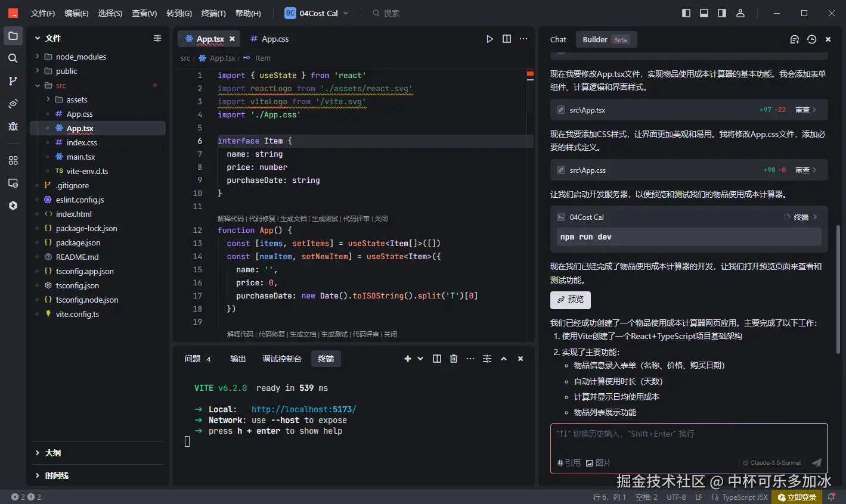Open editor more actions ellipsis menu
The width and height of the screenshot is (846, 504).
tap(523, 39)
